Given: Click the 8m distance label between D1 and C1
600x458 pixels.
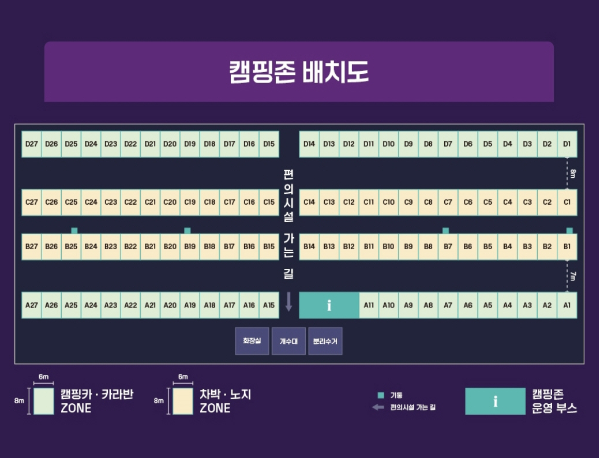Looking at the screenshot, I should 573,173.
